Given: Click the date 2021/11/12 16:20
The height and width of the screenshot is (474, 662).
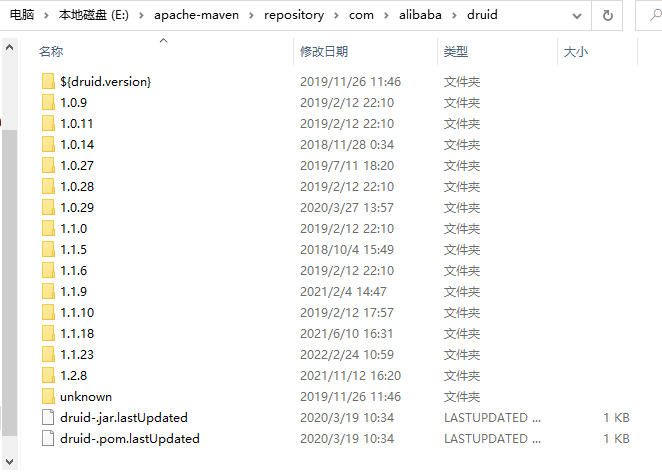Looking at the screenshot, I should 350,376.
